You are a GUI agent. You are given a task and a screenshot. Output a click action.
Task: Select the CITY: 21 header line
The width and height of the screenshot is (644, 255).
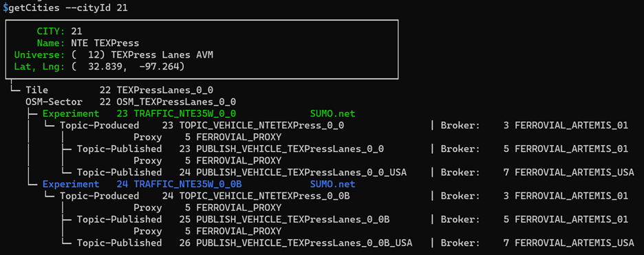click(60, 31)
